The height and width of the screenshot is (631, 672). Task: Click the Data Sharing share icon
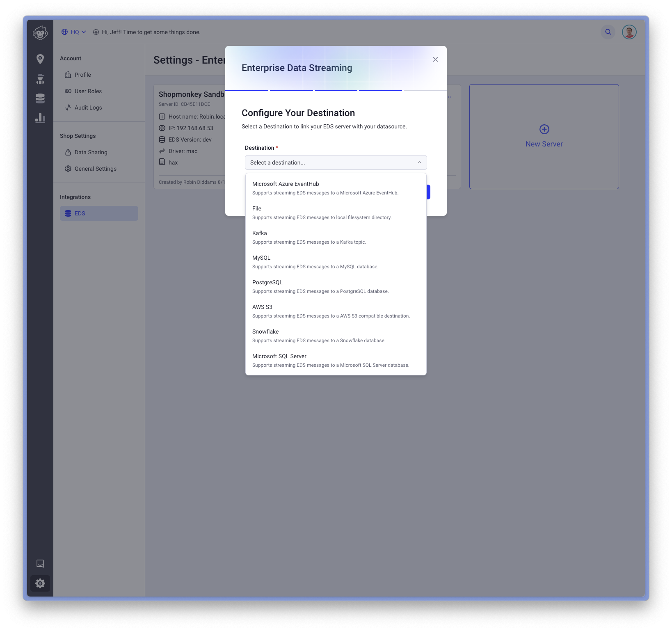point(68,152)
